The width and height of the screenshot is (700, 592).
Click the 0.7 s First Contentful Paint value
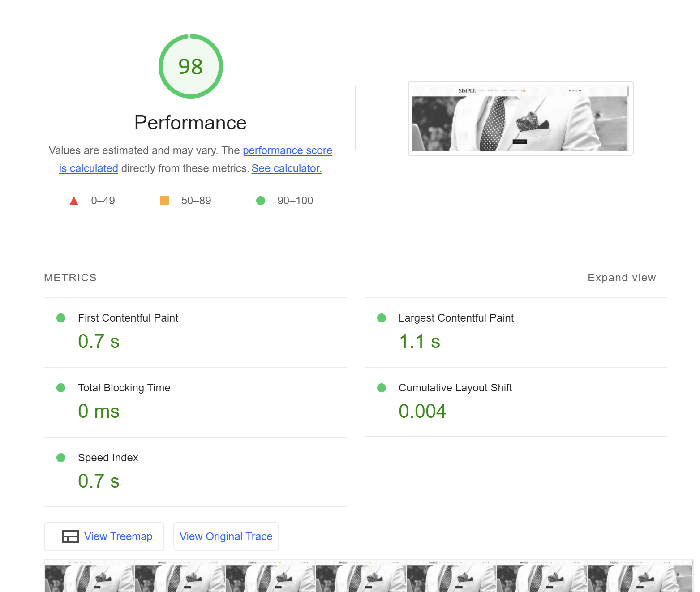99,341
